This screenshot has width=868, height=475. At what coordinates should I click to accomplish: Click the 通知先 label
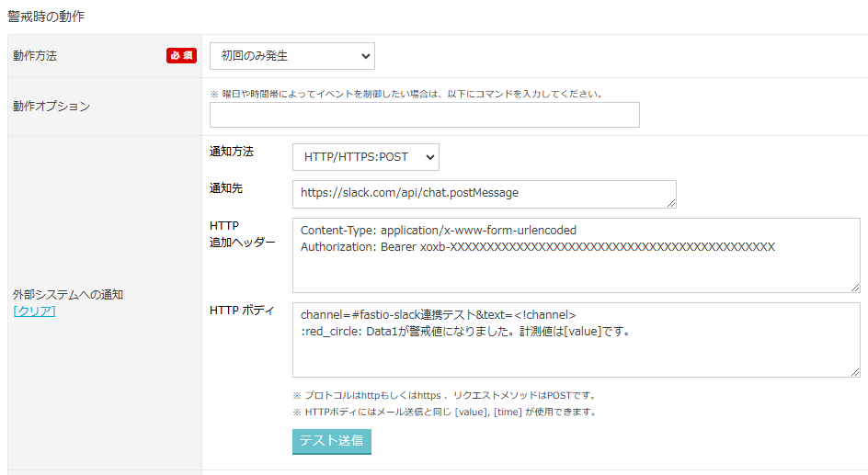click(x=226, y=188)
